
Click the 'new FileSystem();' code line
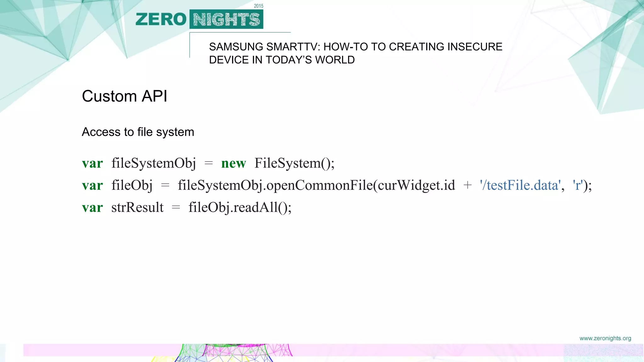[x=208, y=163]
